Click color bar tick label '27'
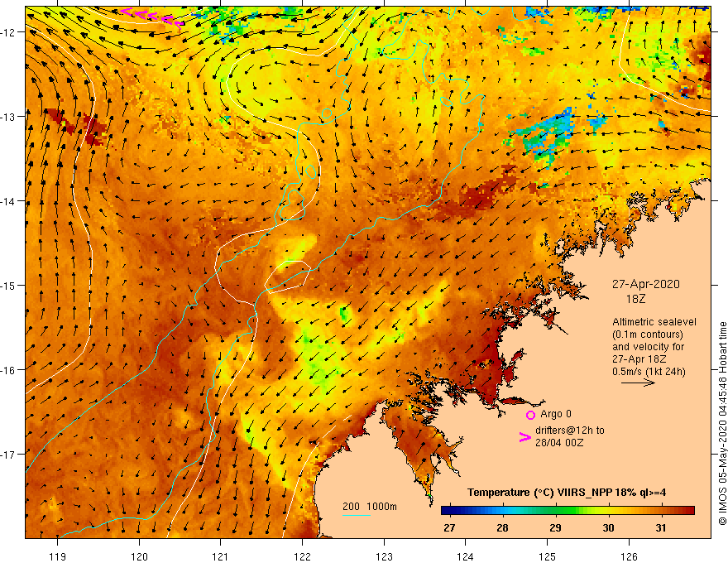 pyautogui.click(x=449, y=528)
